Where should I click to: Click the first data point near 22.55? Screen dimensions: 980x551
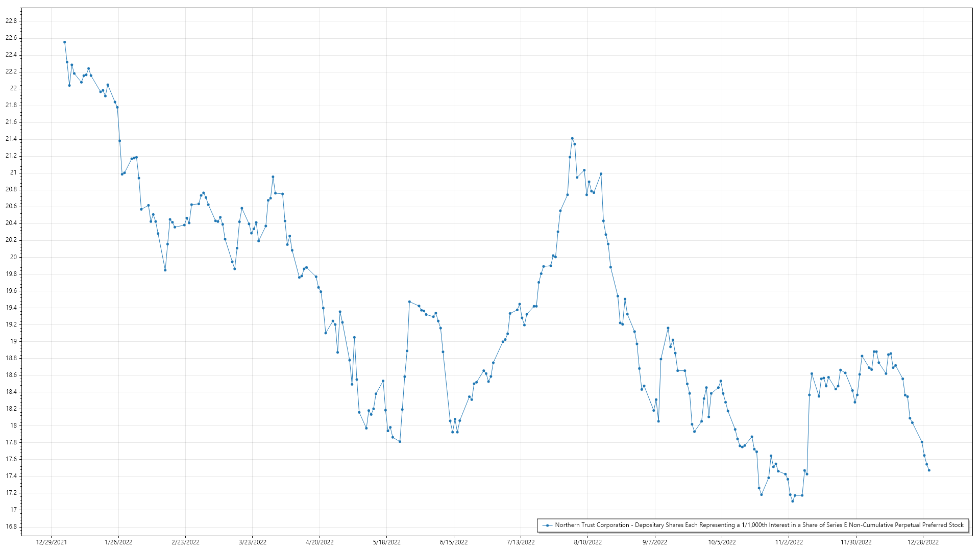tap(64, 42)
